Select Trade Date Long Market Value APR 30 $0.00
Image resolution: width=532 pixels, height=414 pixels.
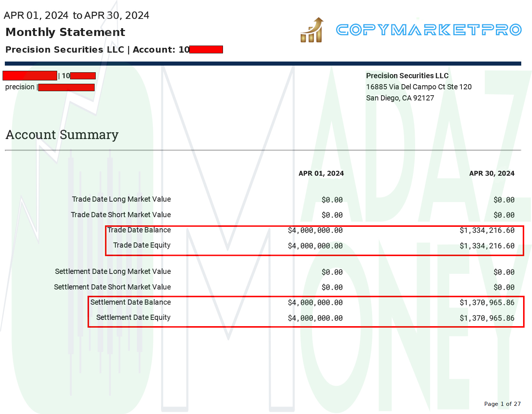point(504,200)
